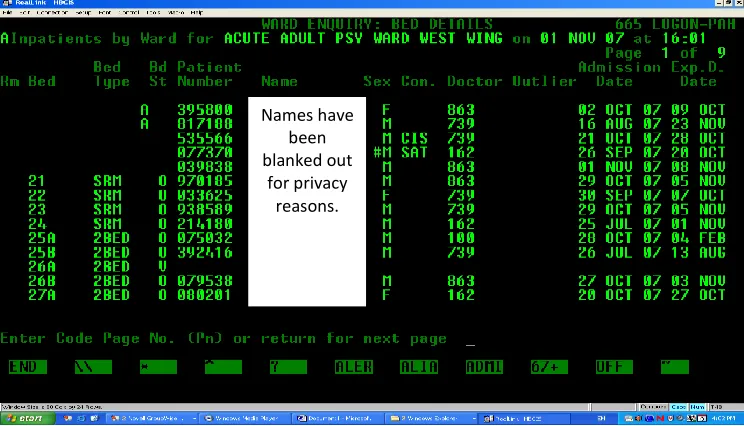Click the second quick launch icon in taskbar
The height and width of the screenshot is (426, 744).
[81, 418]
